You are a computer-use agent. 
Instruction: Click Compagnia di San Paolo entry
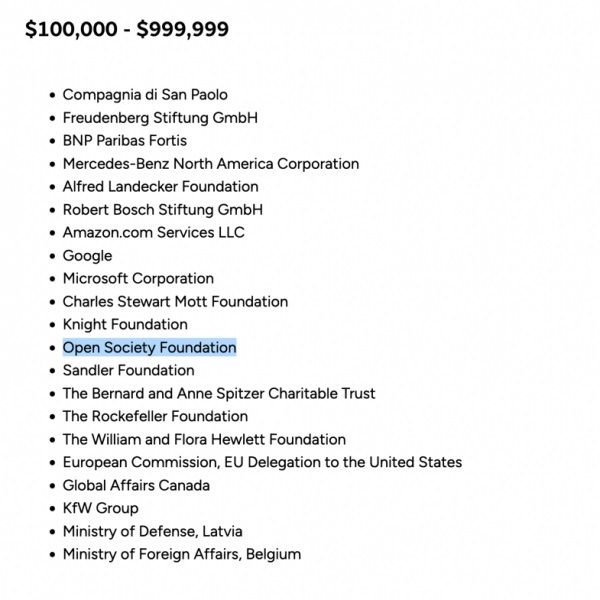(x=145, y=95)
